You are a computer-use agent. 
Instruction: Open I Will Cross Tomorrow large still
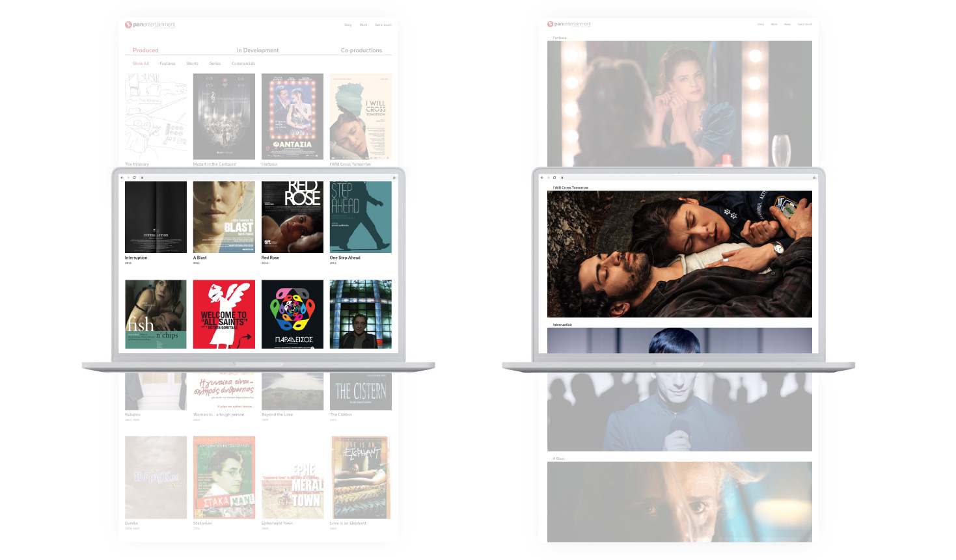tap(679, 254)
